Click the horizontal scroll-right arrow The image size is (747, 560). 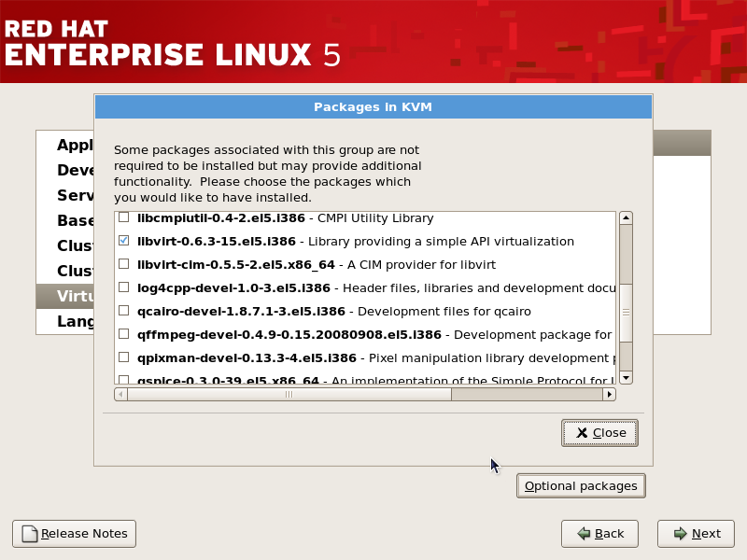click(x=610, y=394)
